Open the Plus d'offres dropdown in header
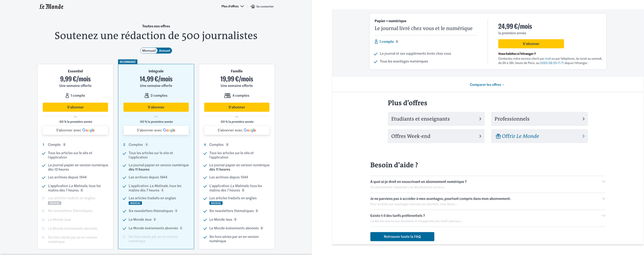This screenshot has width=644, height=255. click(x=232, y=6)
